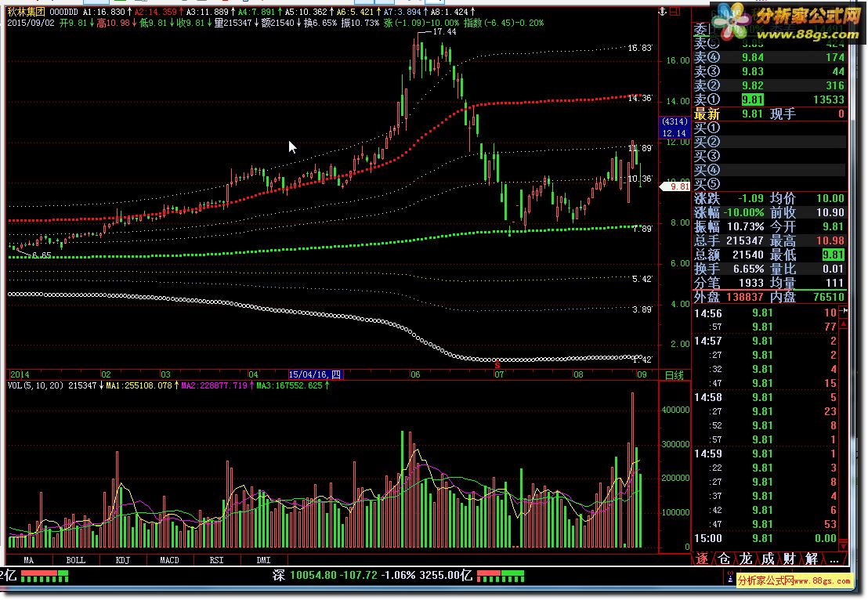Click the 总手 215347 total volume value
This screenshot has width=868, height=600.
(x=745, y=240)
